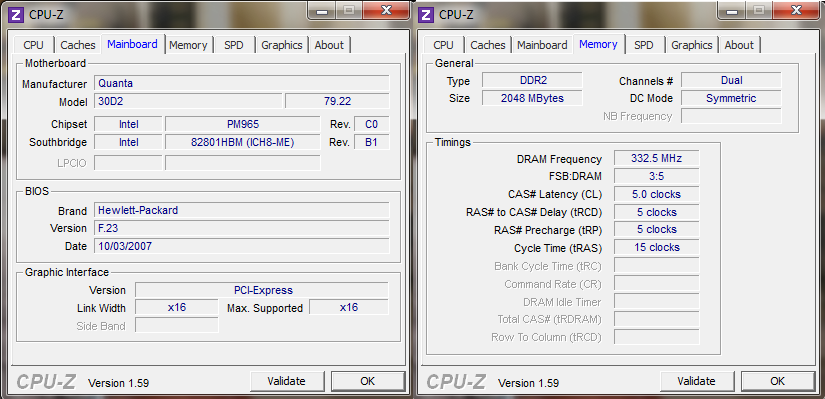Click the Link Width value x16
The image size is (825, 399).
[176, 307]
